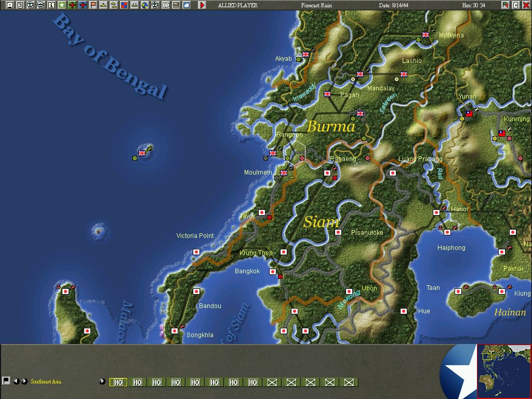Select the first infantry crossed-box unit tab
532x399 pixels.
272,382
